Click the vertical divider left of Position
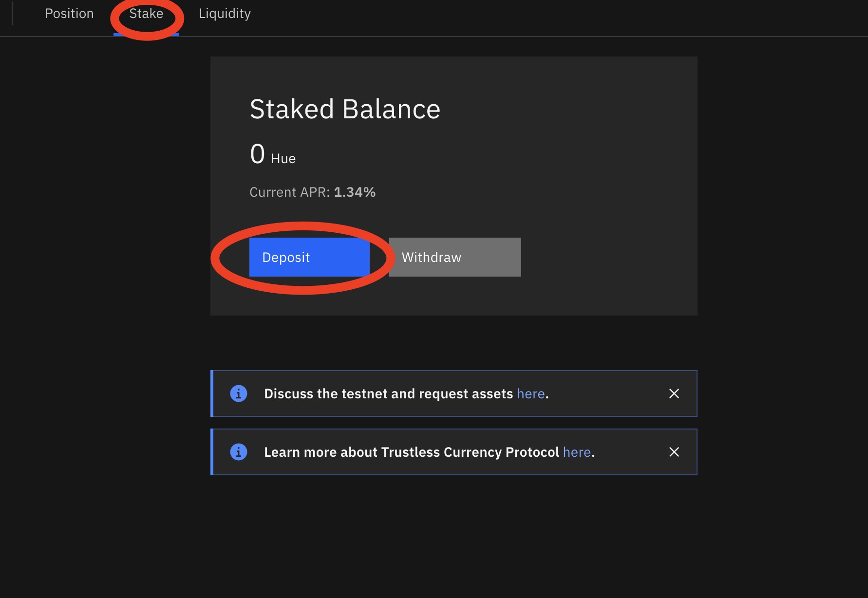868x598 pixels. click(12, 14)
